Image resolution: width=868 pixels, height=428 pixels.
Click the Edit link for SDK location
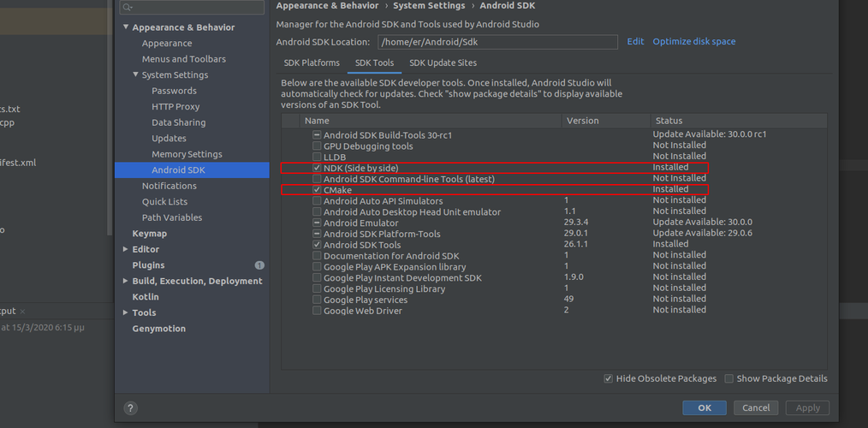click(635, 41)
